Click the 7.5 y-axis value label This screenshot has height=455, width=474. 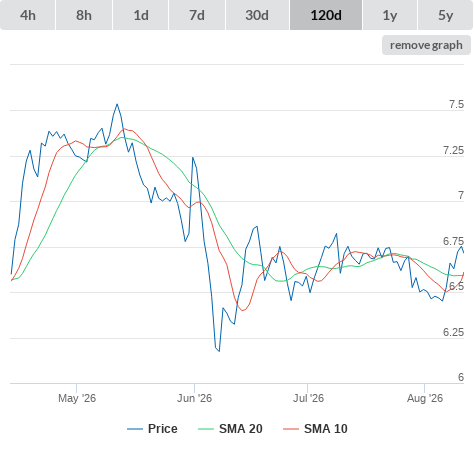coord(456,104)
